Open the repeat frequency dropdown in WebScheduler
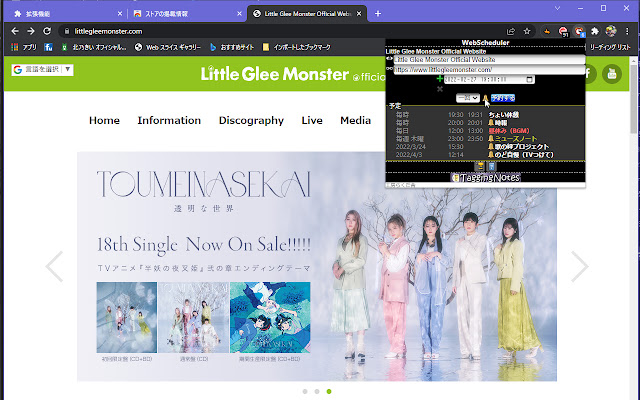The image size is (640, 400). [466, 98]
